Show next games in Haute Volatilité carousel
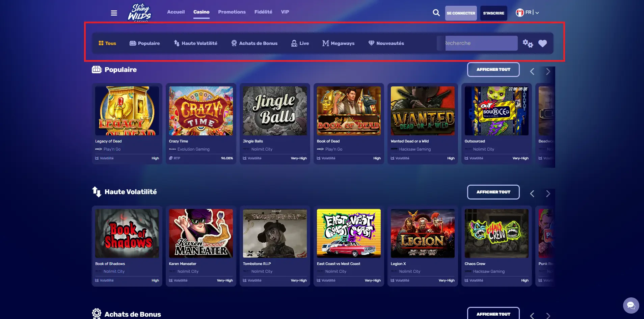644x319 pixels. tap(548, 194)
